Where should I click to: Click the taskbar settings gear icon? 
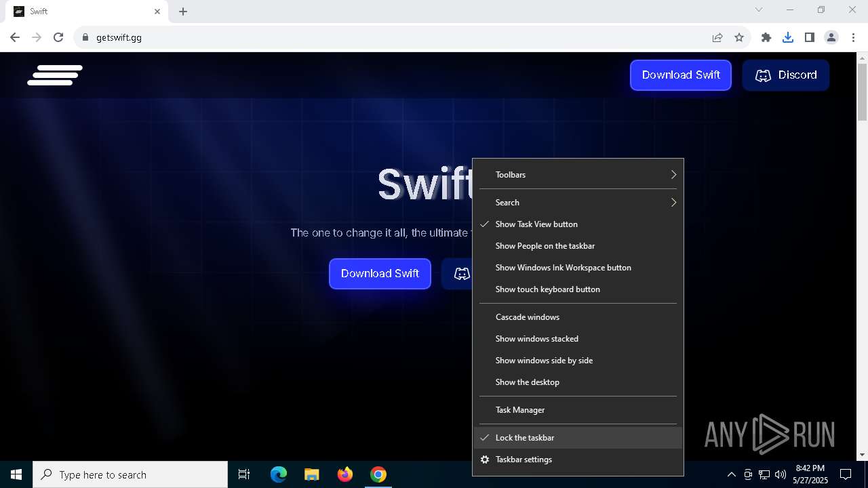tap(485, 460)
